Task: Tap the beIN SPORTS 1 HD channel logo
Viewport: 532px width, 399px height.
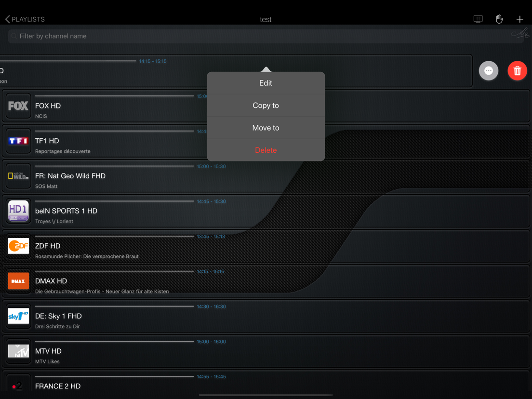Action: click(18, 211)
